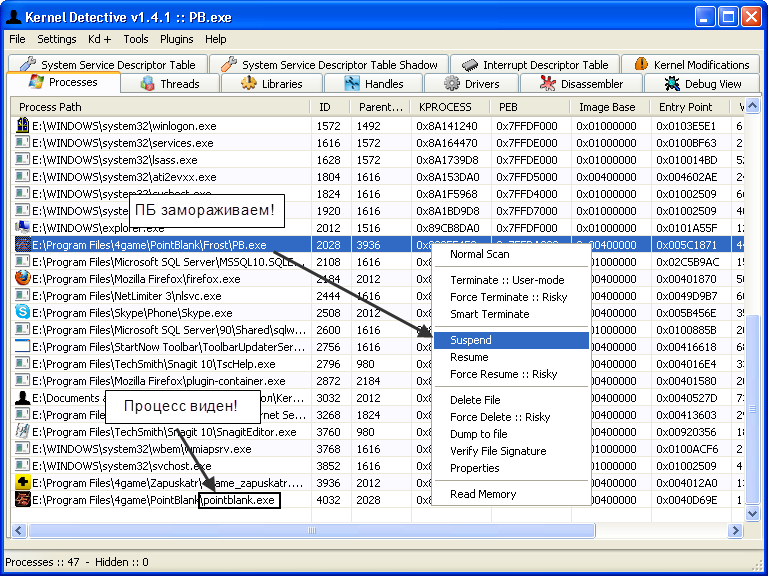Sort by PEB column header

(x=530, y=107)
